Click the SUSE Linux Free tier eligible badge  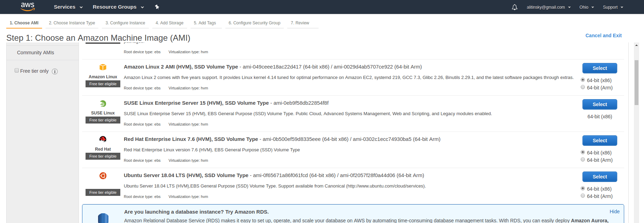(x=103, y=120)
